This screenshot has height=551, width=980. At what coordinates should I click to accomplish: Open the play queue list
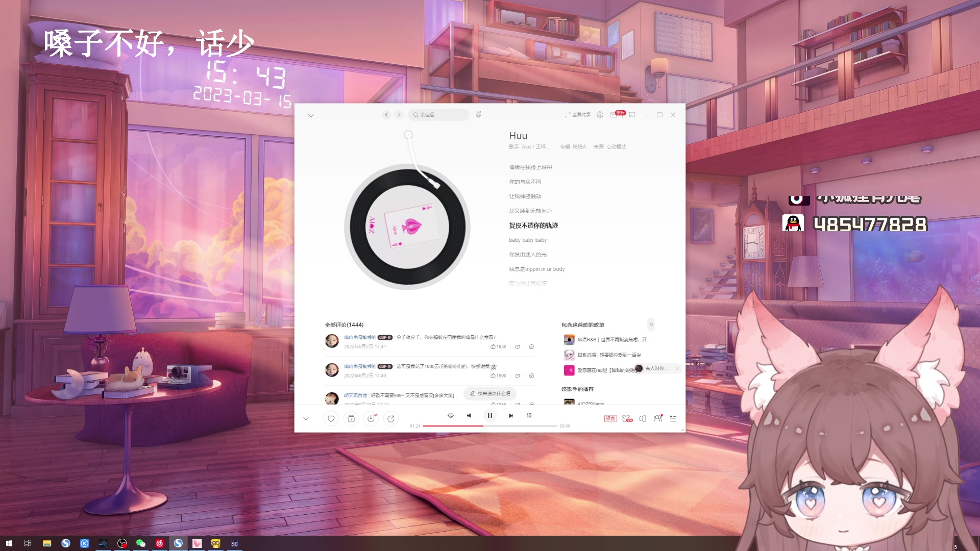pos(673,419)
